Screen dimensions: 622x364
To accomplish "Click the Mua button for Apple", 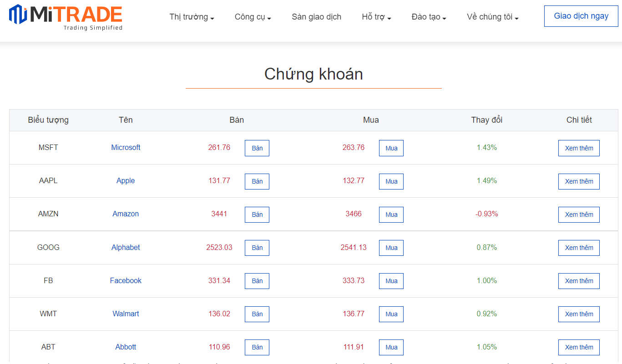I will point(391,181).
